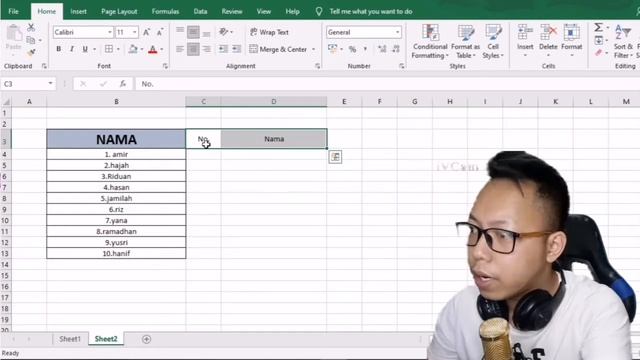Viewport: 640px width, 360px height.
Task: Add a new sheet with plus icon
Action: click(147, 339)
